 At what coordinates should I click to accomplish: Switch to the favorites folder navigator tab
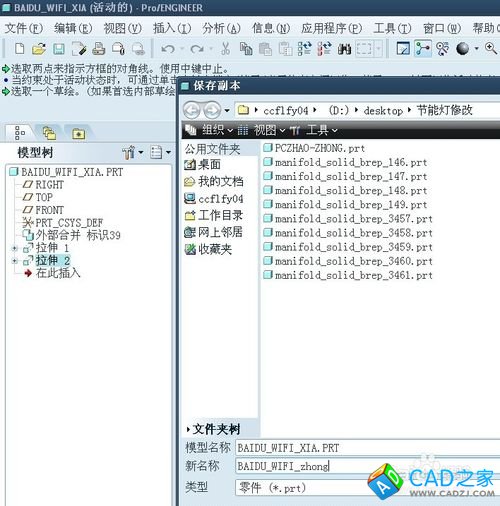point(79,134)
